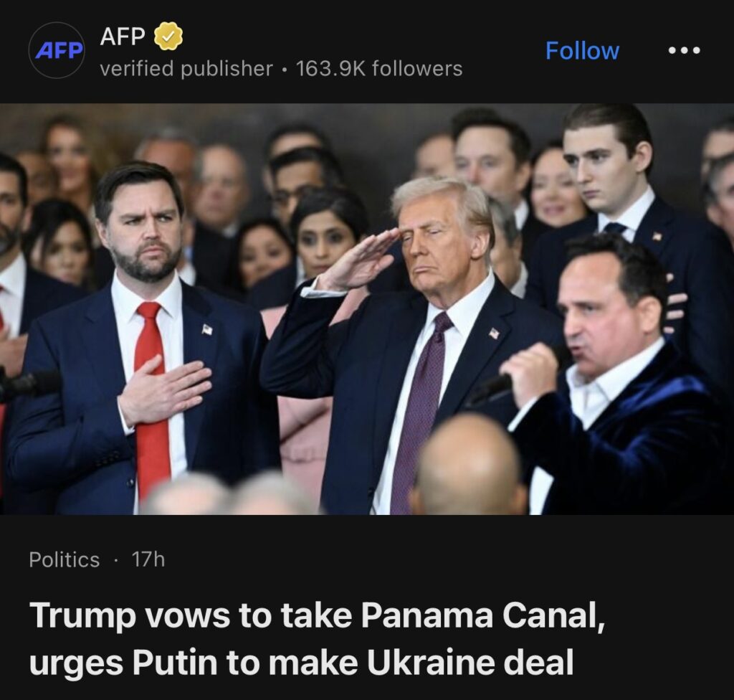Open the article photo thumbnail

click(367, 308)
